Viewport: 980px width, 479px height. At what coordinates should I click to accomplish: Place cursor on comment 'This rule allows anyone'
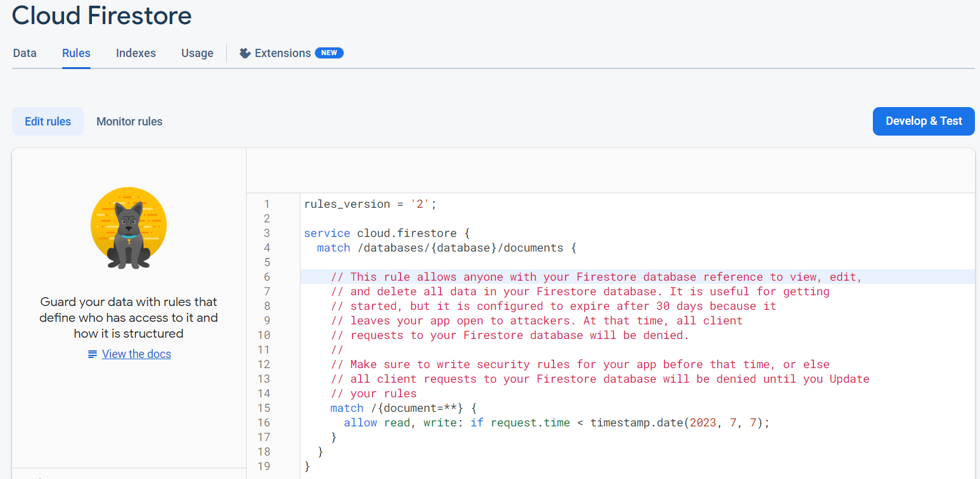click(596, 277)
